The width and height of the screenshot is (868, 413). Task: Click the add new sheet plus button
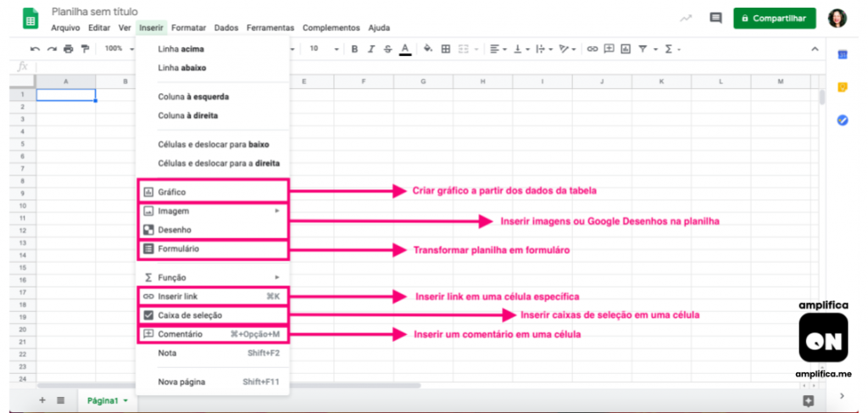[x=42, y=399]
